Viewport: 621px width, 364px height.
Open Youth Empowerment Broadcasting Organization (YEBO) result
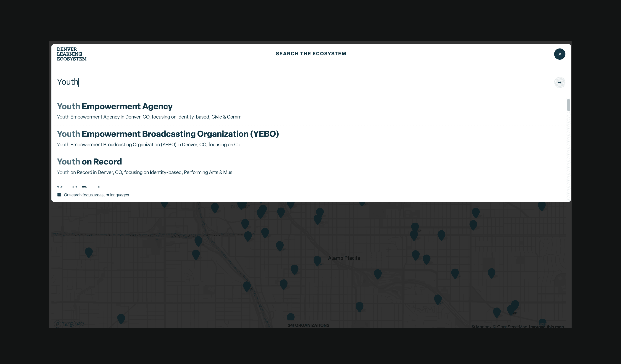click(168, 134)
